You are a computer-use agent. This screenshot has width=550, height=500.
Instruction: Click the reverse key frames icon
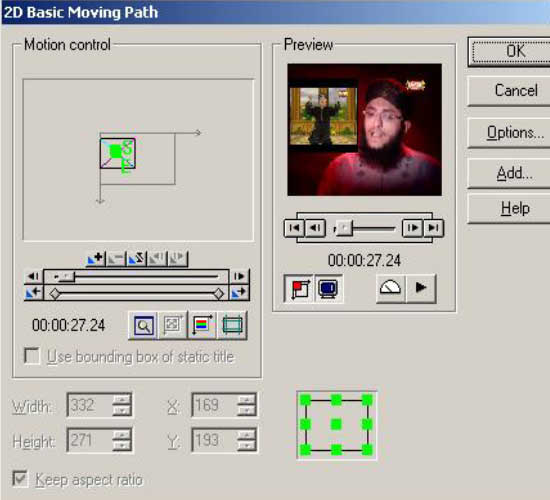(136, 259)
